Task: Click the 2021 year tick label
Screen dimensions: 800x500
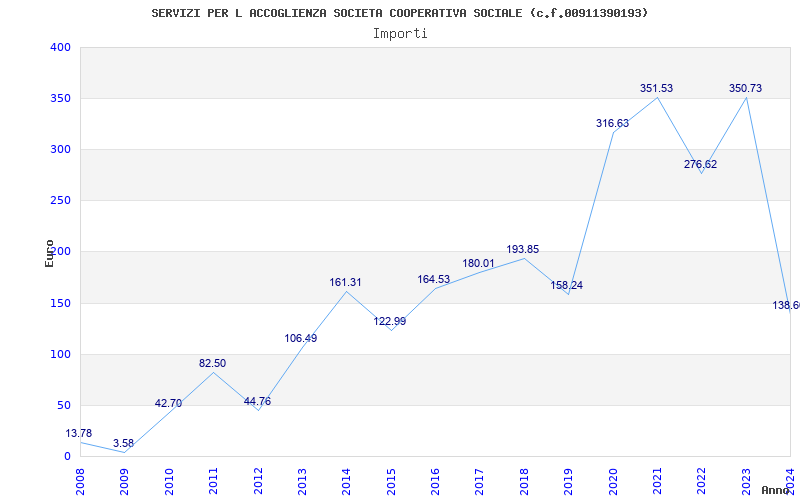Action: tap(657, 481)
